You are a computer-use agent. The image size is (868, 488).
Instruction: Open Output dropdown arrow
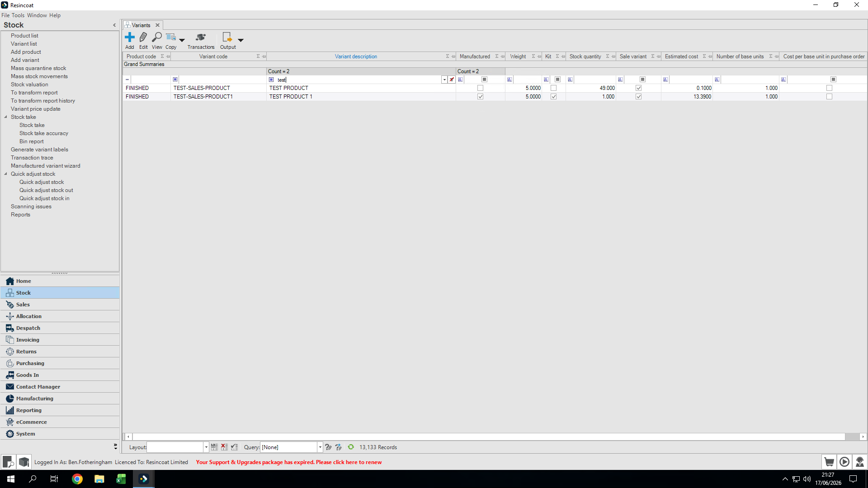(x=241, y=40)
